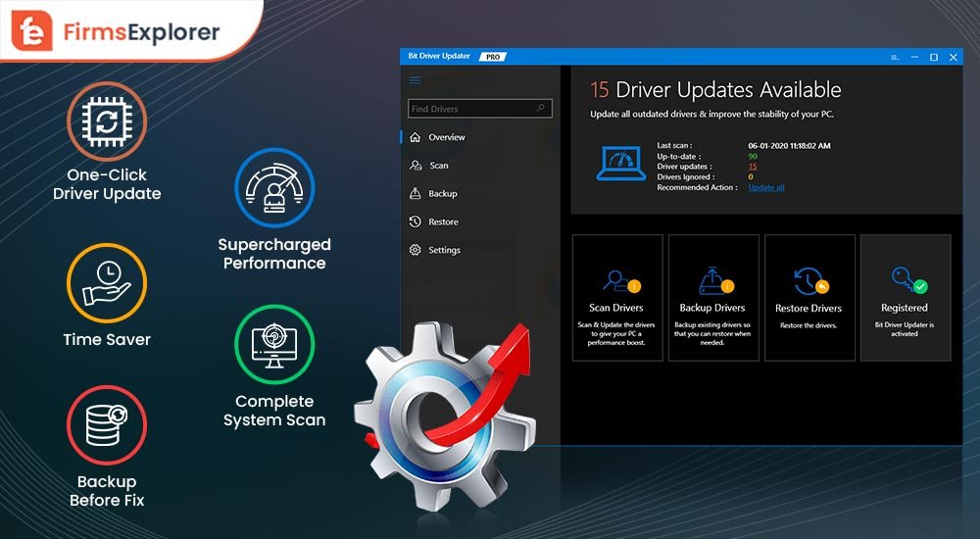
Task: Click the Find Drivers search field
Action: click(480, 108)
